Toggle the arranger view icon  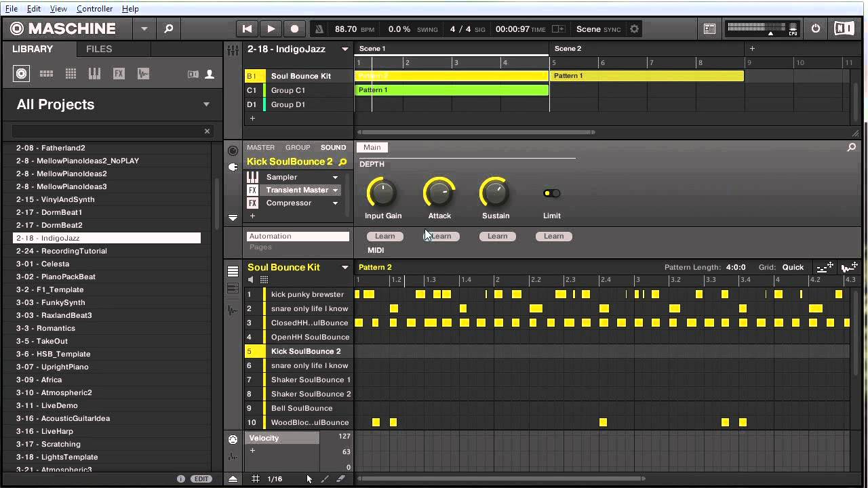[x=709, y=29]
